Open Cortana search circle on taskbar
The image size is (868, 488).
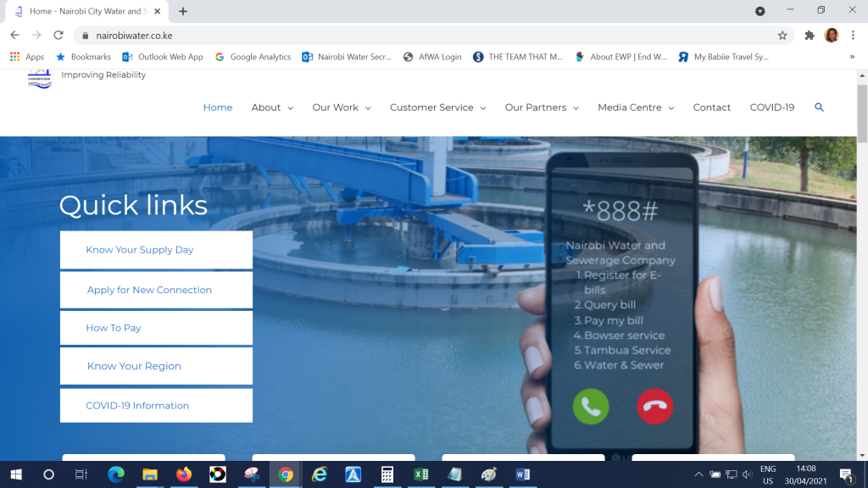coord(48,474)
